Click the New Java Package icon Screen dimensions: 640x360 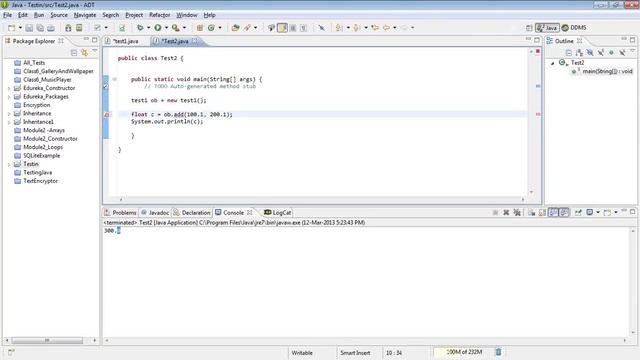pos(200,28)
